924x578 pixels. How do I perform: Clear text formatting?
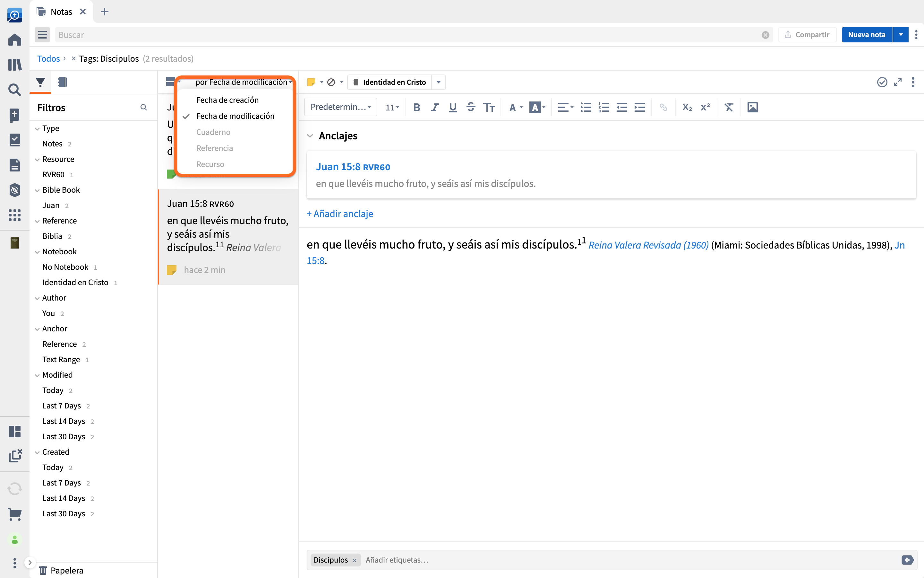pyautogui.click(x=729, y=108)
